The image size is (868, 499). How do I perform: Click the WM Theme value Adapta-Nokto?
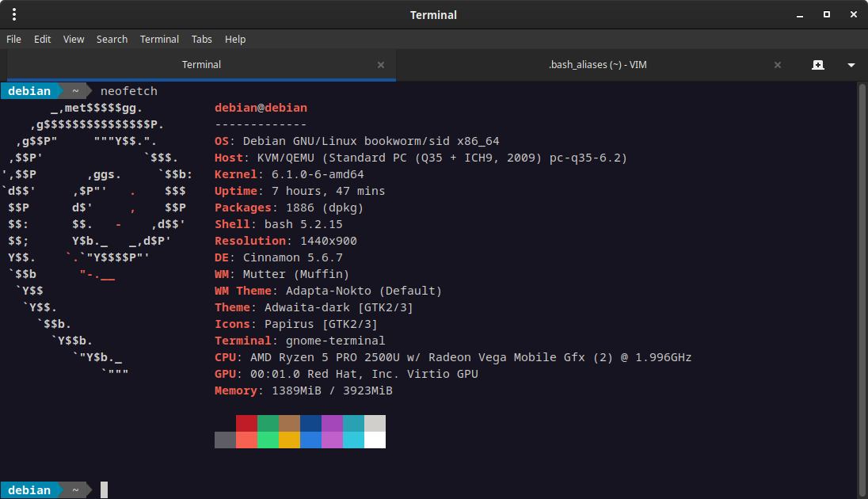[x=364, y=291]
